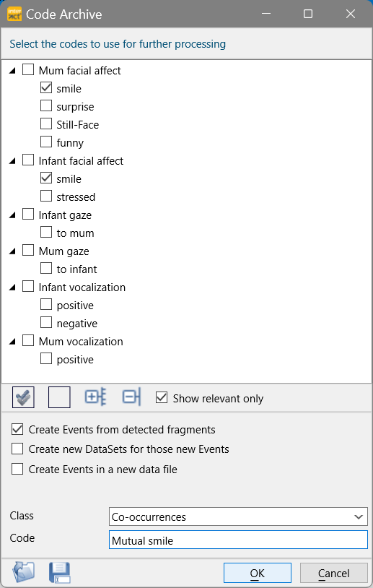
Task: Uncheck Create Events from detected fragments
Action: click(x=17, y=429)
